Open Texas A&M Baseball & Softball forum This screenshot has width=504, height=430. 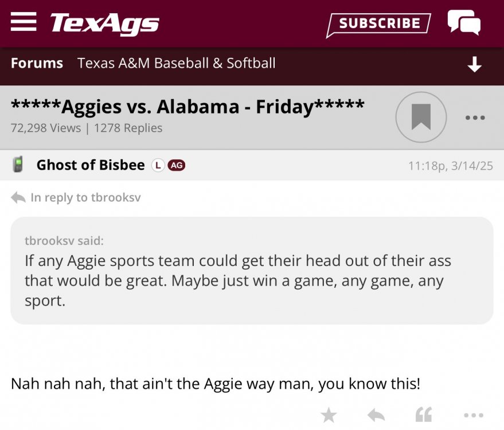click(x=177, y=63)
